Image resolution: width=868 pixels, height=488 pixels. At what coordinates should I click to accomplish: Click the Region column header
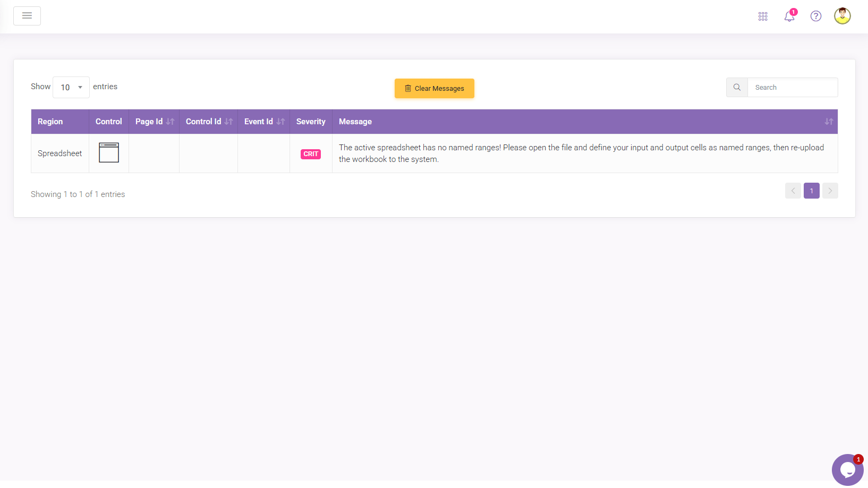[50, 122]
